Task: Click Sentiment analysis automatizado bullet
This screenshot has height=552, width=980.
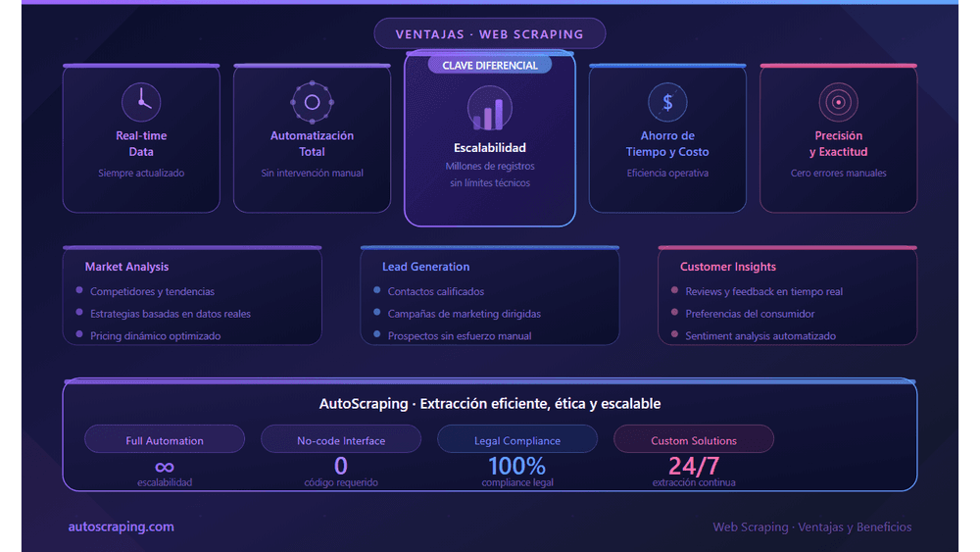Action: point(760,335)
